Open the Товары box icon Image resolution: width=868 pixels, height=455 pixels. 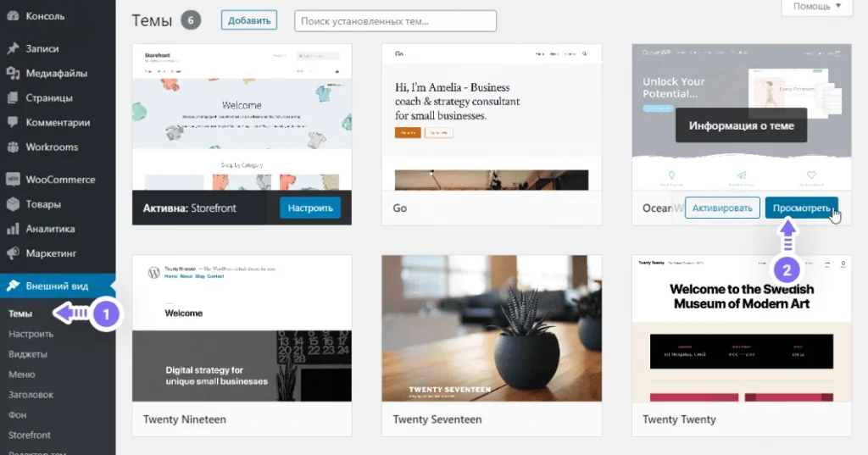[x=13, y=204]
